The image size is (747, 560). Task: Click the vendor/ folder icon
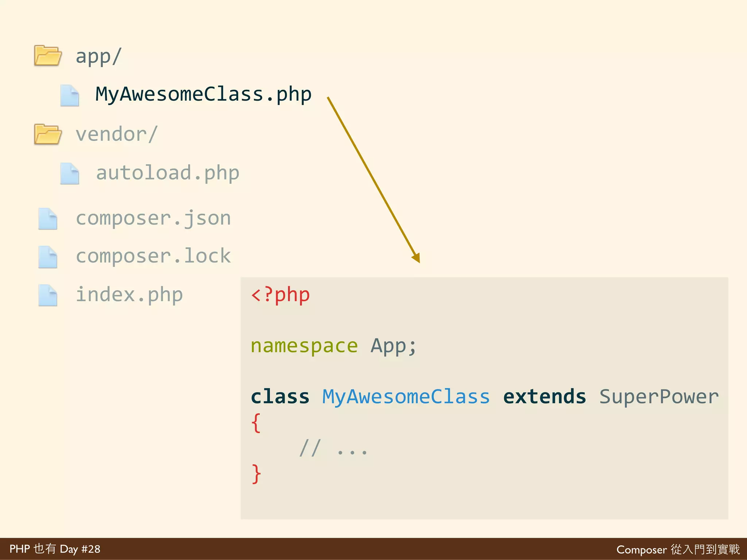[x=48, y=134]
